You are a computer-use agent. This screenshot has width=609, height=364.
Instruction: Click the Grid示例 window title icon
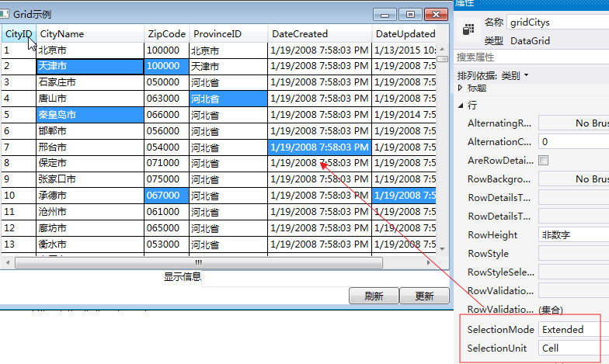(5, 14)
